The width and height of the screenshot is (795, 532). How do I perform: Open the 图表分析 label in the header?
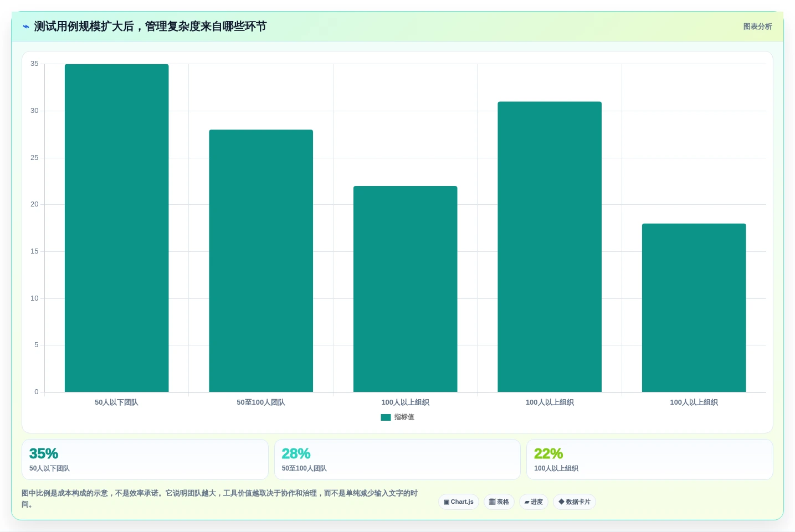[757, 27]
